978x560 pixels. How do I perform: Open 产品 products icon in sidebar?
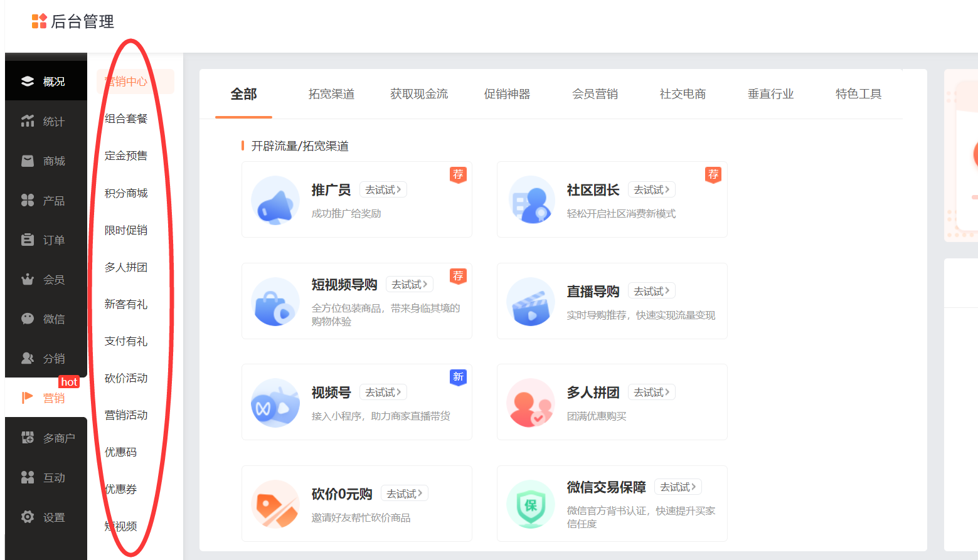pyautogui.click(x=28, y=200)
